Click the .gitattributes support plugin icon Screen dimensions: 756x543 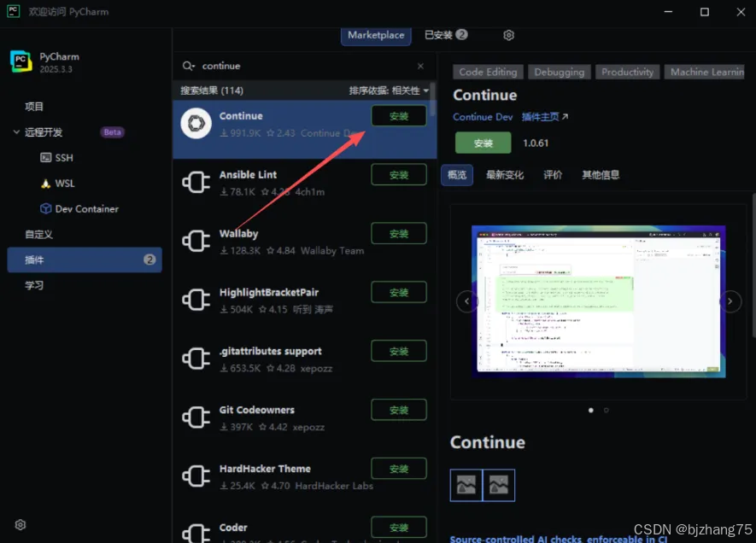(196, 359)
